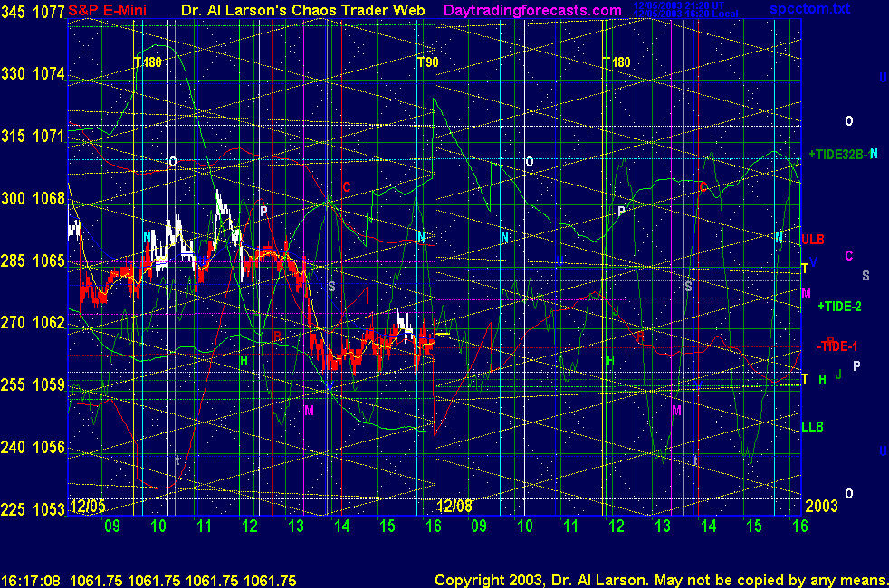Select the 240 1056 price axis label
The height and width of the screenshot is (588, 889).
33,447
